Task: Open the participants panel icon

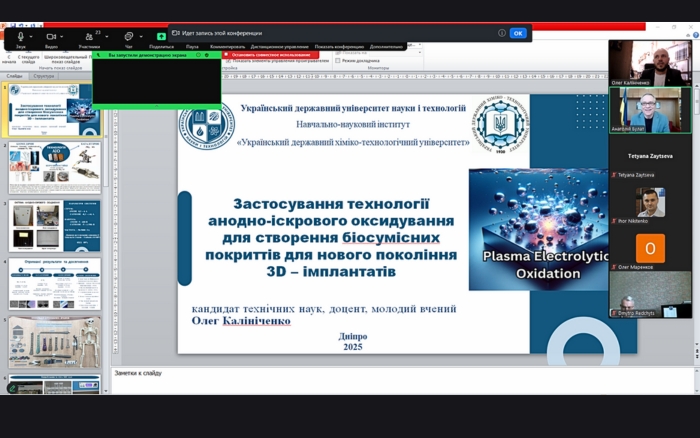Action: coord(89,36)
